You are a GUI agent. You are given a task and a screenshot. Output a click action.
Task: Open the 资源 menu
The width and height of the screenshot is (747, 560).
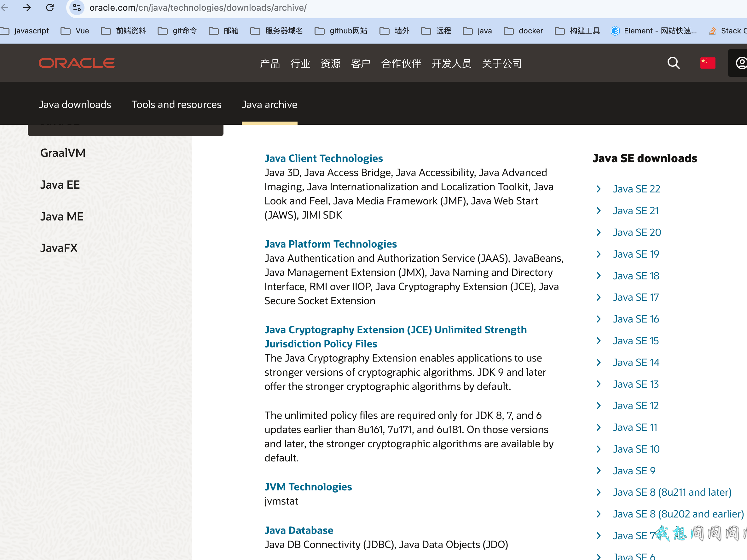point(331,63)
